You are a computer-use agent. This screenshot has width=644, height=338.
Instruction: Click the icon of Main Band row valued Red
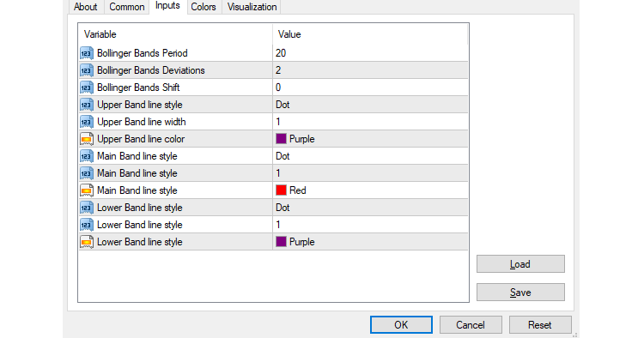[x=87, y=190]
